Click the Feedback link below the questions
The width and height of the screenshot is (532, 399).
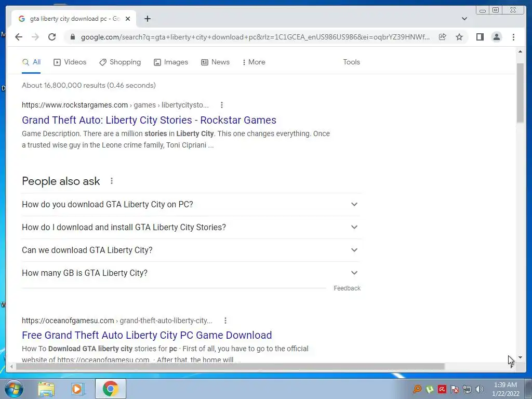(x=347, y=288)
